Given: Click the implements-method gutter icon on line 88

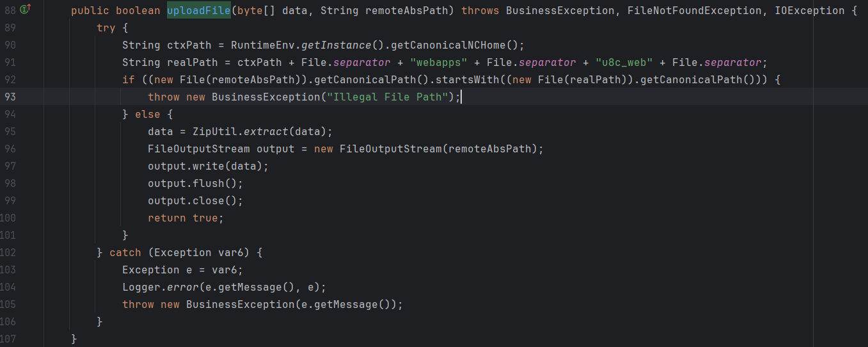Looking at the screenshot, I should [25, 10].
